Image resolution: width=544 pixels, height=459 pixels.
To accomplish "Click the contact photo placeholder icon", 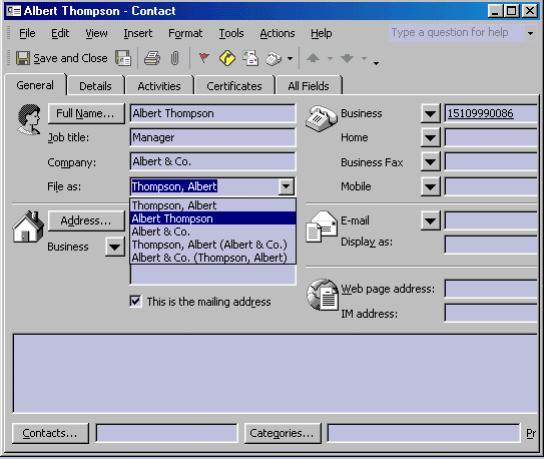I will [29, 119].
